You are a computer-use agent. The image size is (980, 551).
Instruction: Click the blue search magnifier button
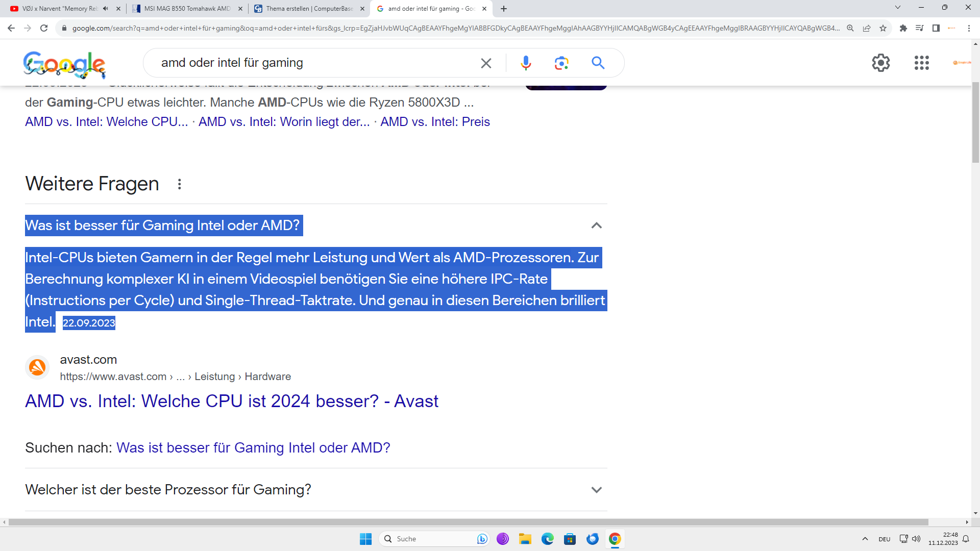(x=598, y=63)
